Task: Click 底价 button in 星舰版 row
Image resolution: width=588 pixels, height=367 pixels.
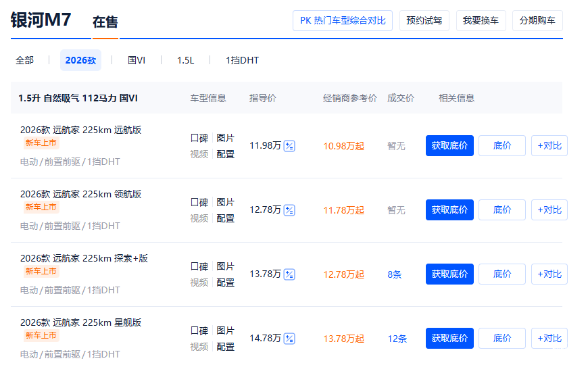Action: [502, 338]
